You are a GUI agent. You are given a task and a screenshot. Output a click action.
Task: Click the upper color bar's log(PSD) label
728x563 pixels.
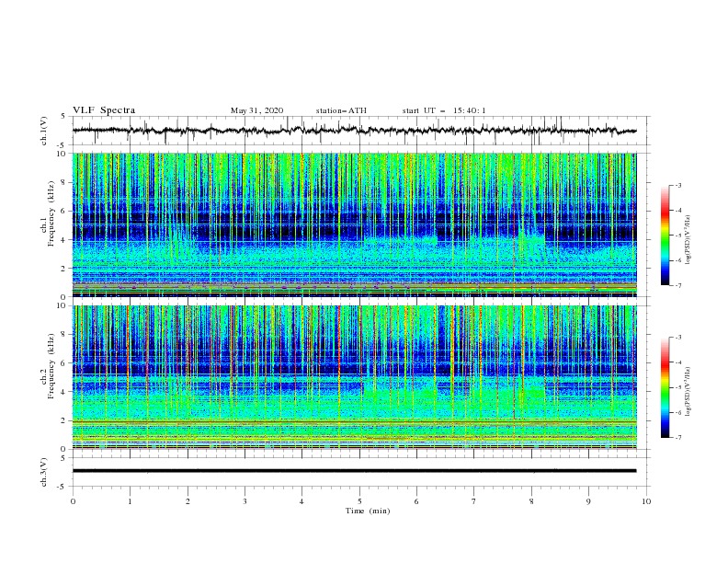tap(689, 240)
